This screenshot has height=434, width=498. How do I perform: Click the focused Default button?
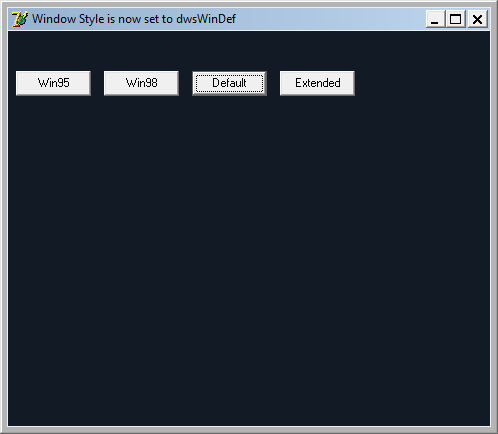[229, 83]
